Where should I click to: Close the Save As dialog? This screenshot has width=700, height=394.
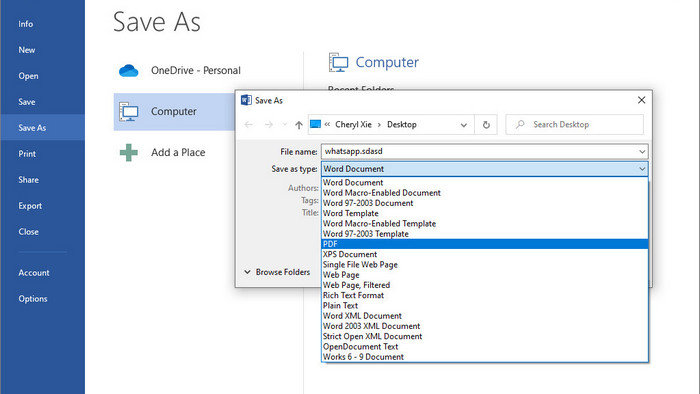click(x=642, y=100)
